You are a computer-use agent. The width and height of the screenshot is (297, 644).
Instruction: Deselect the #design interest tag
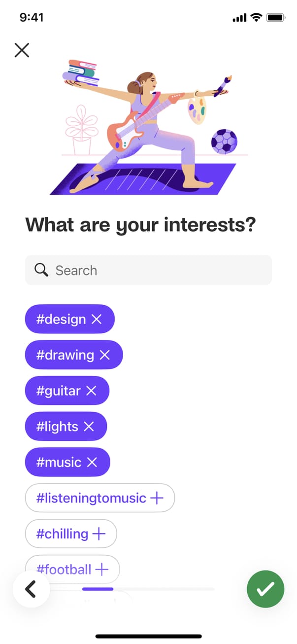(61, 320)
